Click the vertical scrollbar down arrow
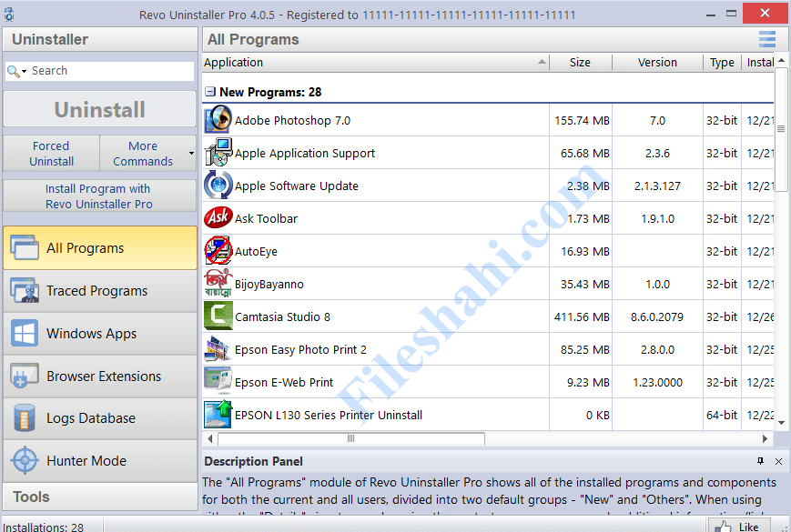791x532 pixels. (x=781, y=423)
